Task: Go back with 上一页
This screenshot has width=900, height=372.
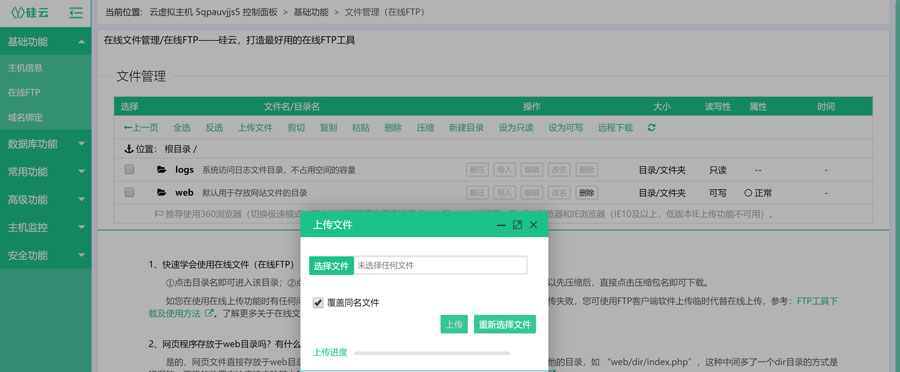Action: pos(141,127)
